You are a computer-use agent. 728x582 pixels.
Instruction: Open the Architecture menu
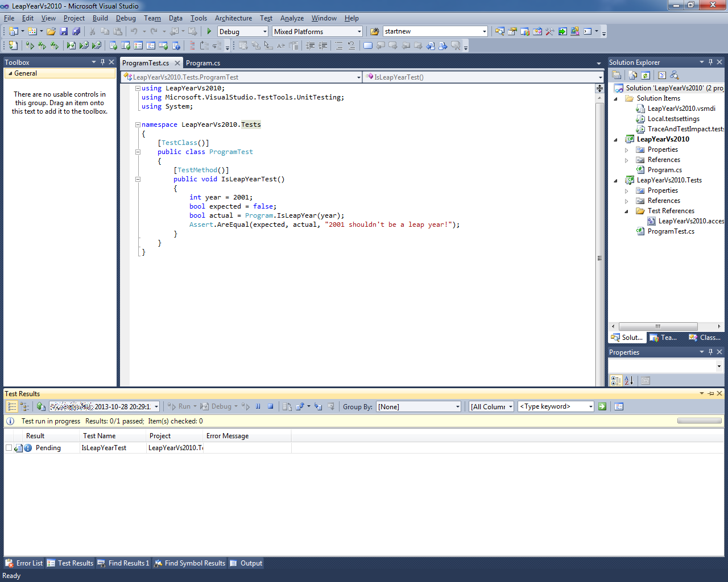pyautogui.click(x=233, y=18)
